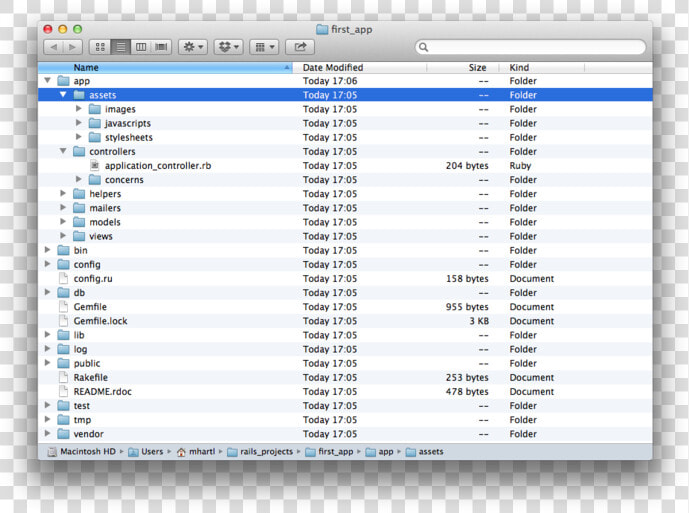Viewport: 689px width, 513px height.
Task: Click the vendor folder icon
Action: pos(64,434)
